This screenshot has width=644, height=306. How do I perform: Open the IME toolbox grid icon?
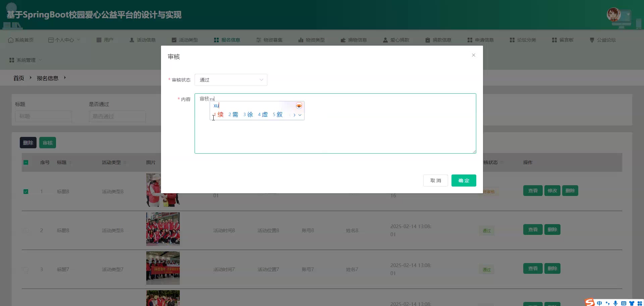pyautogui.click(x=640, y=303)
